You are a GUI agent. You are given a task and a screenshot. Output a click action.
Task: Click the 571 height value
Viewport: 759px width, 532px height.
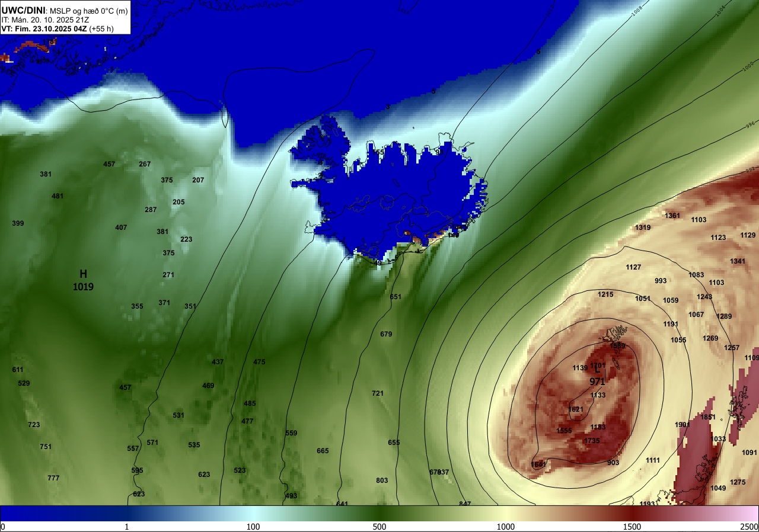click(x=152, y=443)
